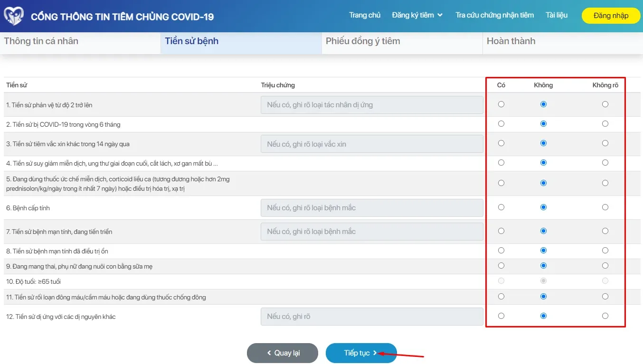Select Có for Đang mang thai row

click(x=501, y=266)
